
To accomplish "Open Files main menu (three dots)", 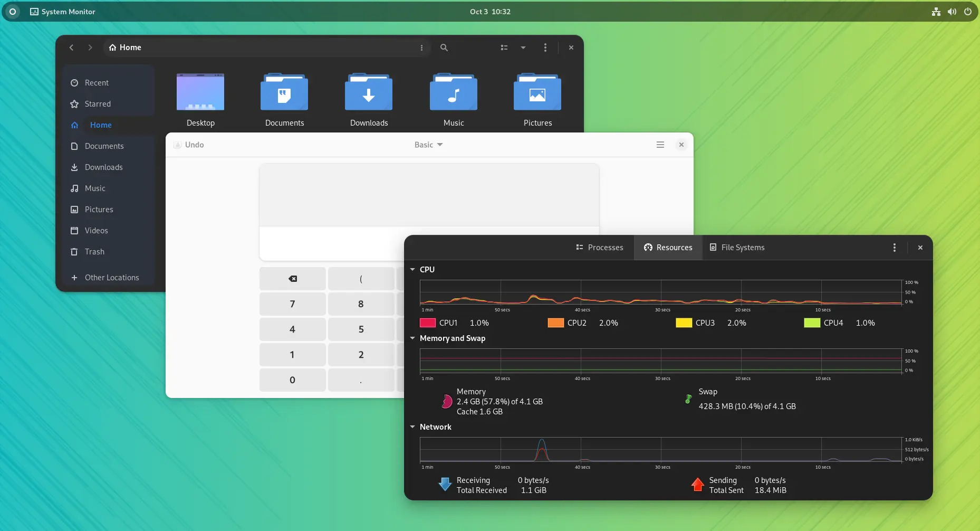I will (x=545, y=48).
